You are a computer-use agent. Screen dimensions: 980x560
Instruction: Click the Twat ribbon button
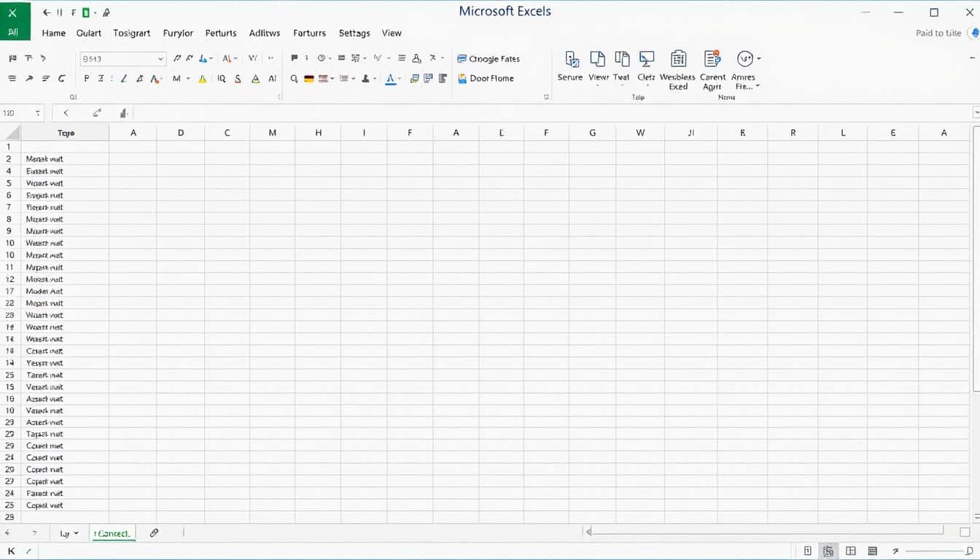(x=622, y=66)
